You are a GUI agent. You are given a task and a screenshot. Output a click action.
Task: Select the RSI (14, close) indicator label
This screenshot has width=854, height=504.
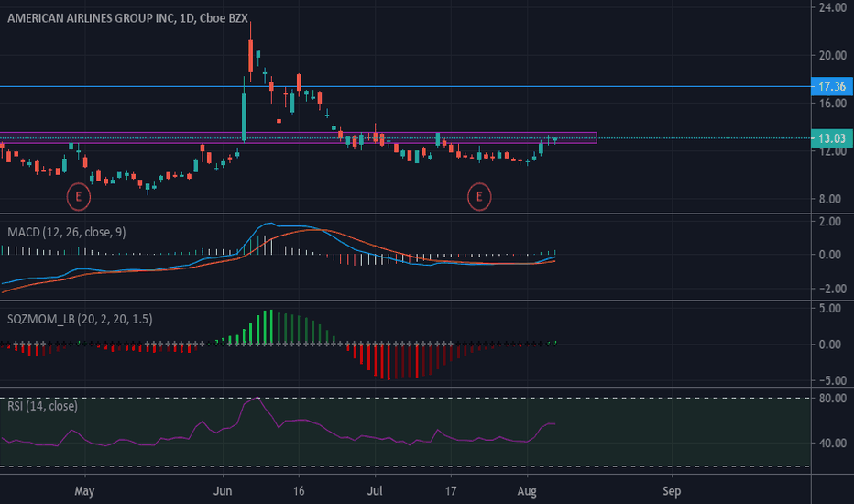(42, 406)
